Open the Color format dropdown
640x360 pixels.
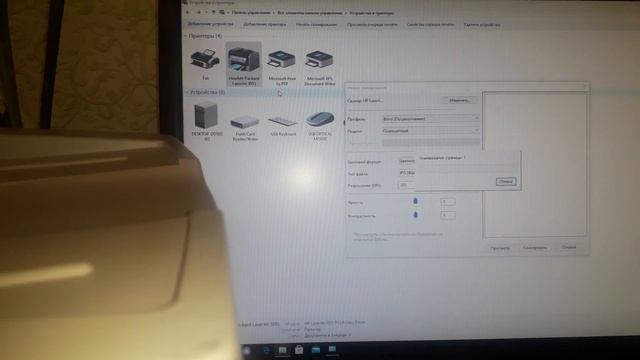pos(407,161)
